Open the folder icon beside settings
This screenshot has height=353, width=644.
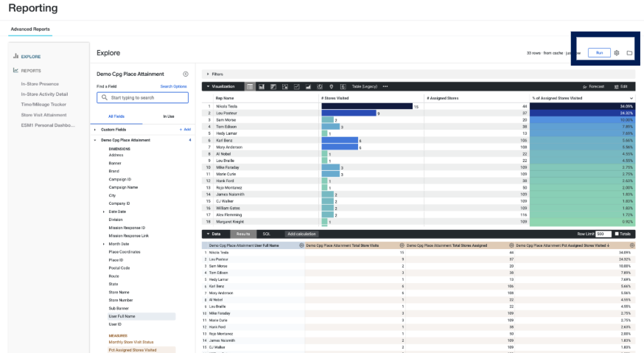tap(629, 53)
